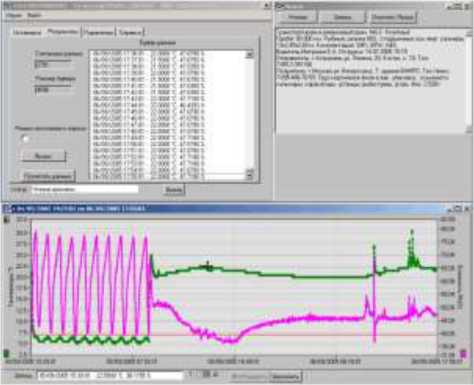
Task: Click the down arrow of the description text scrollbar
Action: point(469,130)
